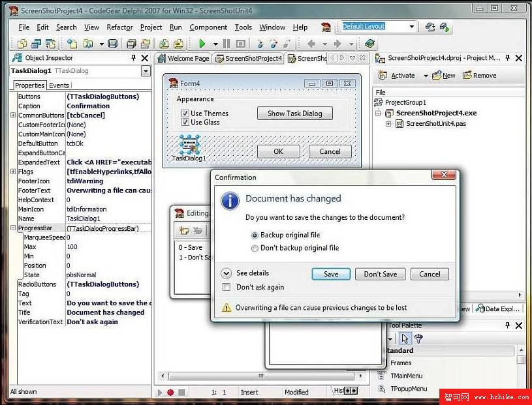
Task: Select Don't backup original file radio button
Action: pos(255,248)
